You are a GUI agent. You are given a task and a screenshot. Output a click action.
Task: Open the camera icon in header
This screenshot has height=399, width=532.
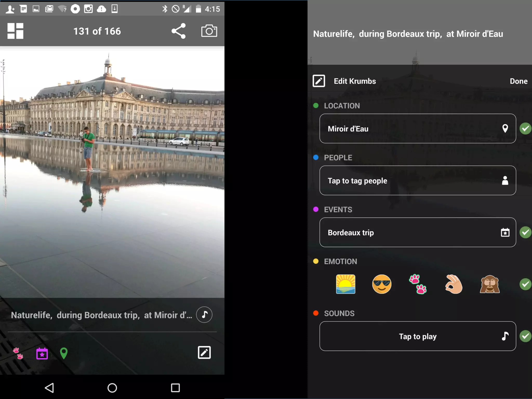(x=209, y=31)
